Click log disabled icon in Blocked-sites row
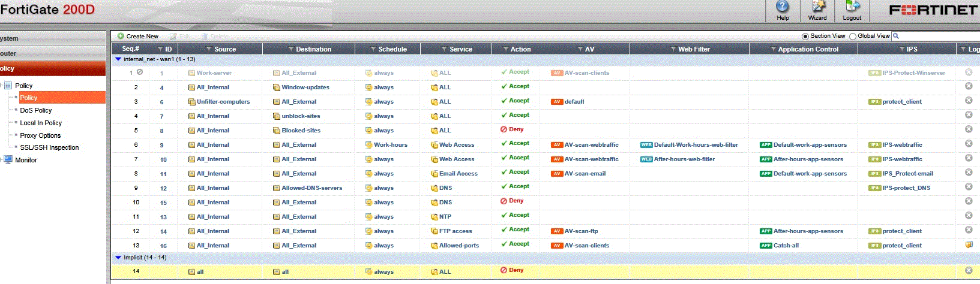 point(968,129)
